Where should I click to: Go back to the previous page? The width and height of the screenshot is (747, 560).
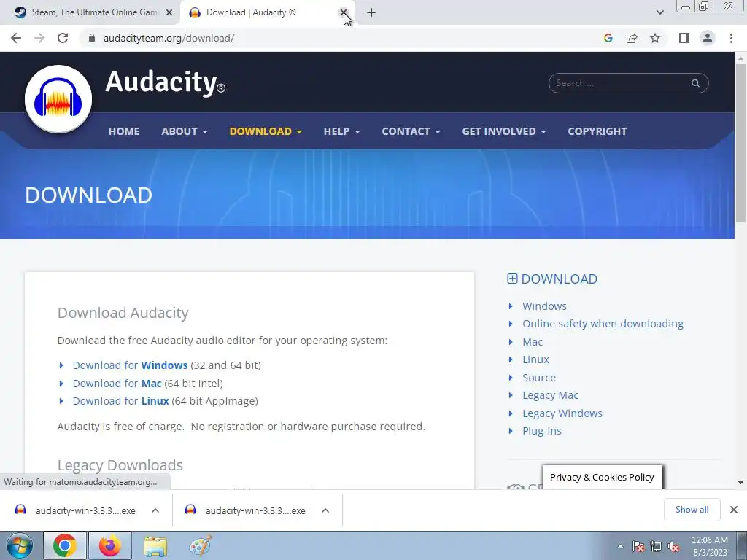coord(16,38)
